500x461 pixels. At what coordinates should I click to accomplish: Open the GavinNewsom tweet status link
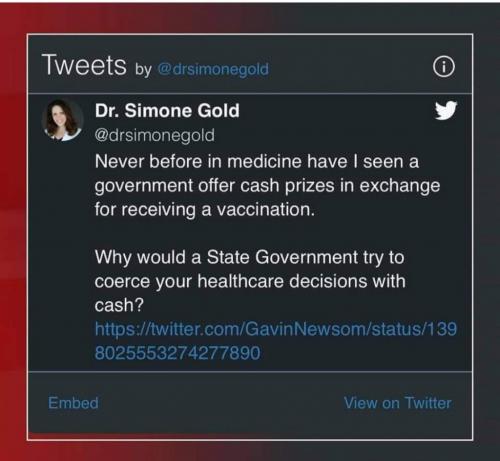276,341
